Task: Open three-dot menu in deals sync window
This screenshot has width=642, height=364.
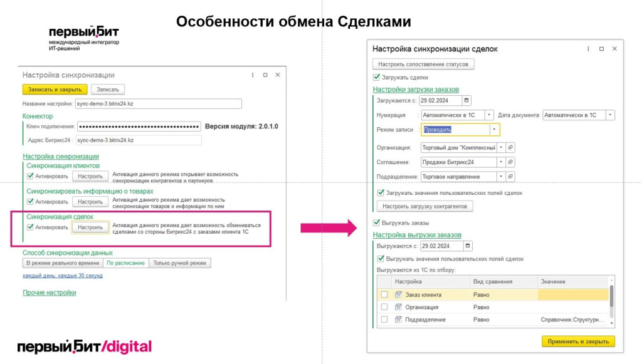Action: tap(588, 49)
